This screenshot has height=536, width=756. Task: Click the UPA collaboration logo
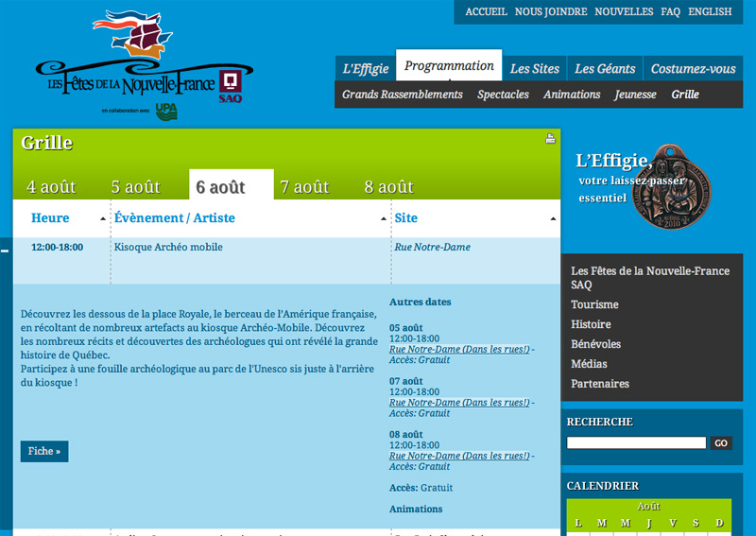coord(166,111)
